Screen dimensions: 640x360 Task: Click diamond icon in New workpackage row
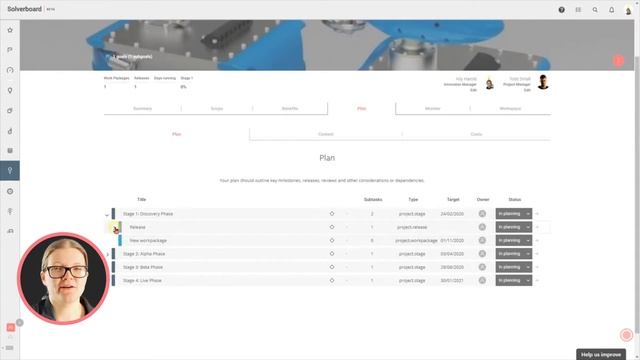pos(332,240)
